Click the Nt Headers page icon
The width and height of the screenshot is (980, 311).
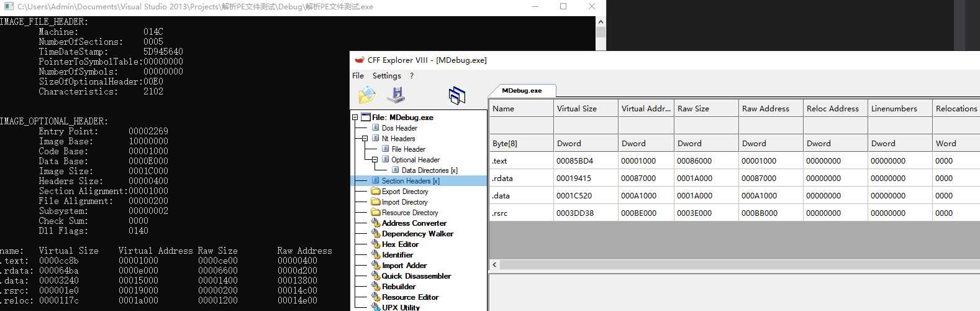point(376,138)
